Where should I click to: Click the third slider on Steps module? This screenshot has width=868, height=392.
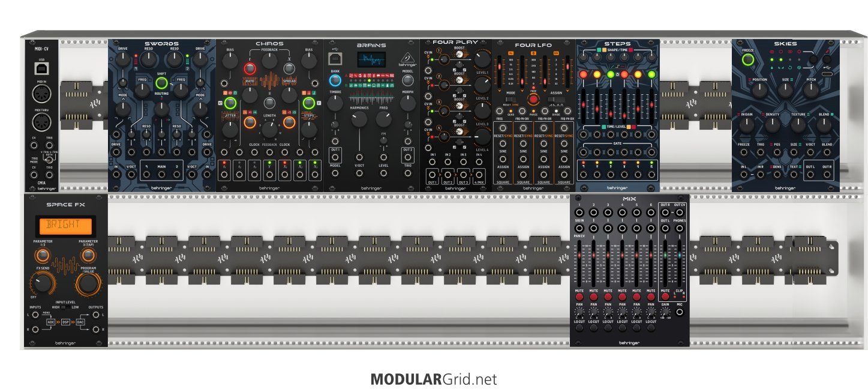point(611,107)
